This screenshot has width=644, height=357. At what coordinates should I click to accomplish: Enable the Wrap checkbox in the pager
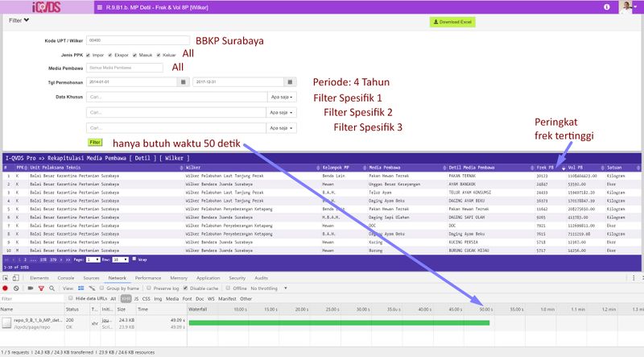point(134,259)
